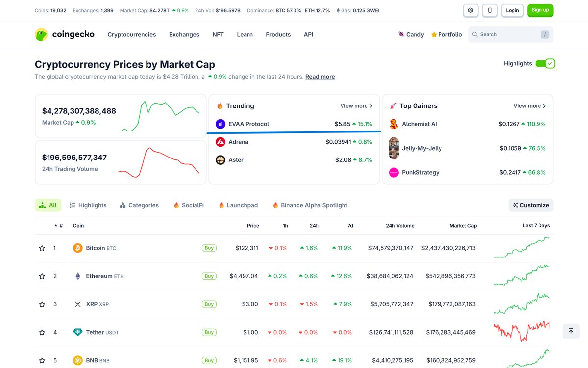Viewport: 588px width, 368px height.
Task: Click the Alchemist AI icon
Action: coord(393,124)
